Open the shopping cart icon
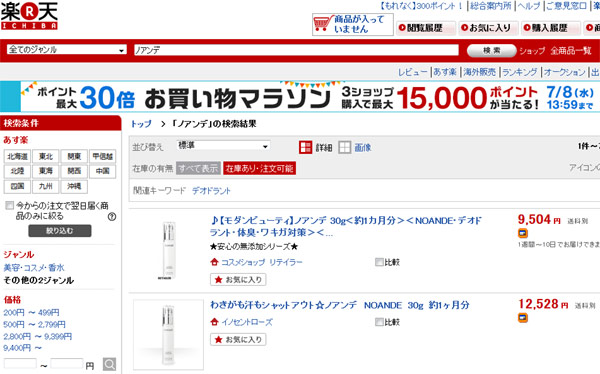The width and height of the screenshot is (600, 374). click(323, 24)
